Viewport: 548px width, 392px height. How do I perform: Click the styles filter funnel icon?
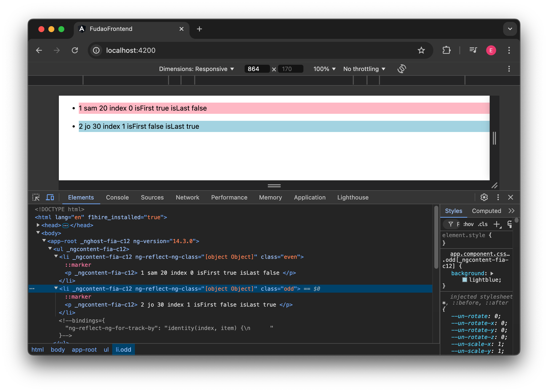tap(451, 224)
